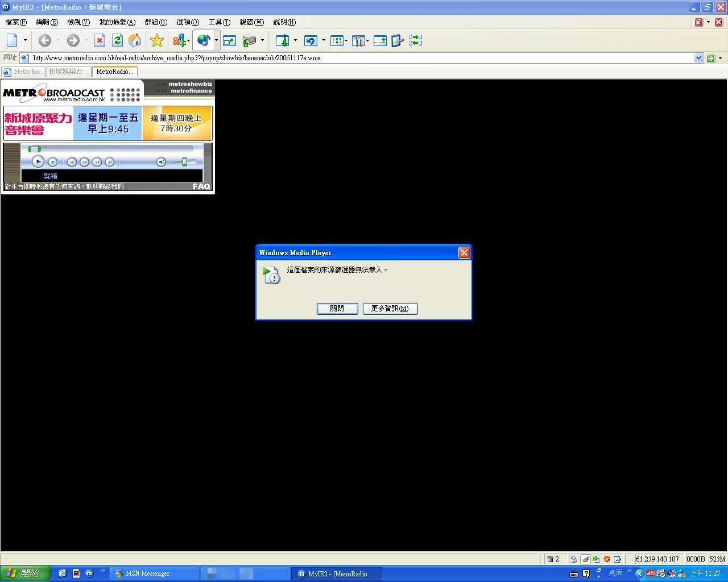
Task: Click the 新城原聚力音樂會 banner
Action: point(107,123)
